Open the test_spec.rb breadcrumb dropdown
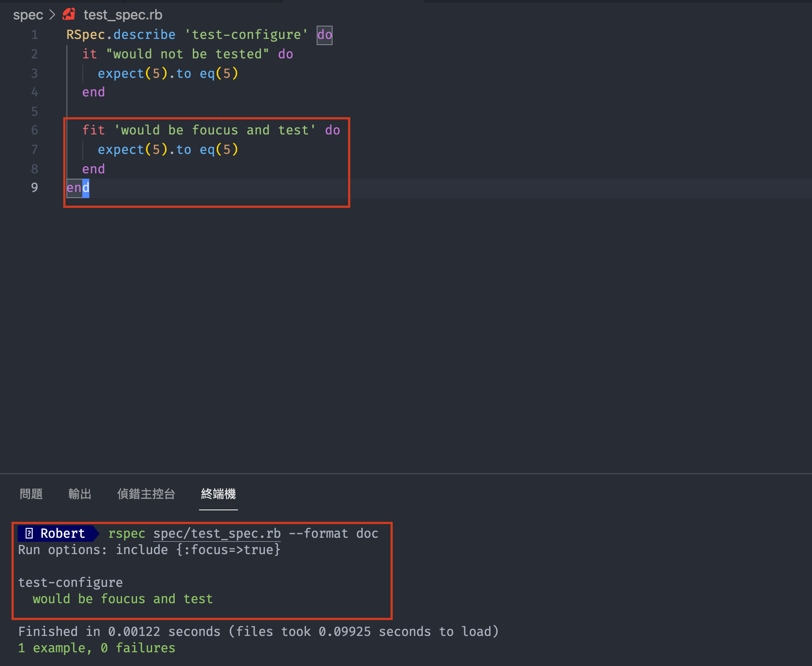Screen dimensions: 812x666 click(x=123, y=15)
